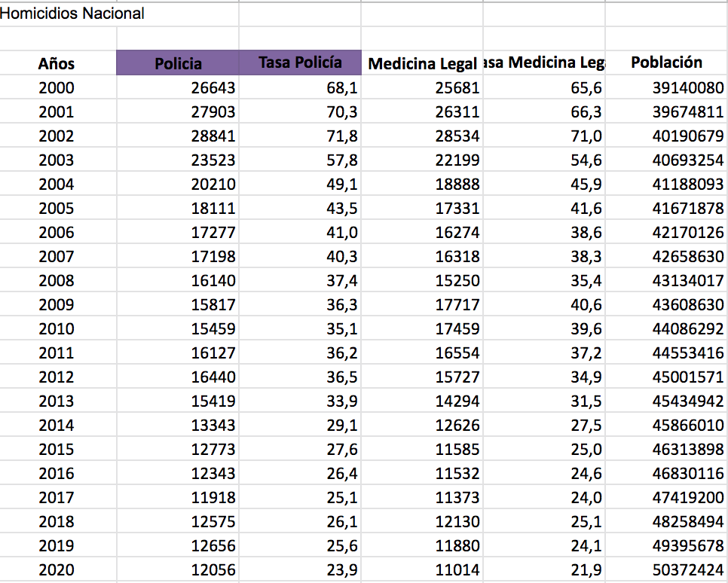Select Policia value 26643
Image resolution: width=728 pixels, height=583 pixels.
[177, 87]
